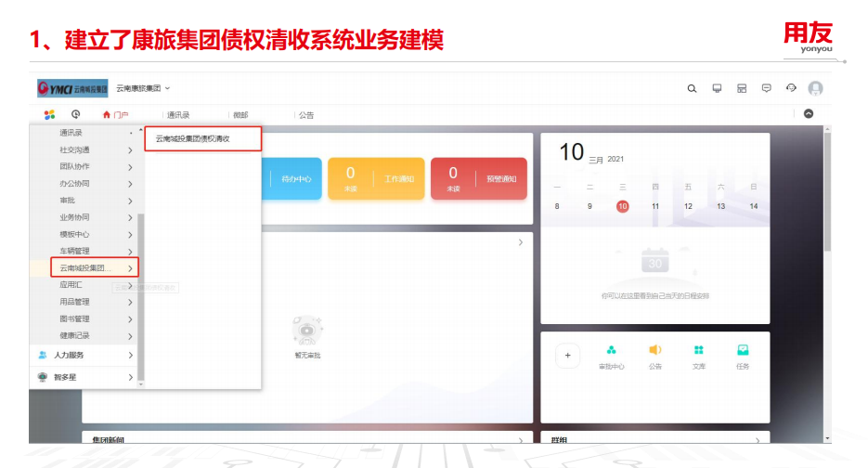Click the search magnifier icon in header

[x=692, y=88]
